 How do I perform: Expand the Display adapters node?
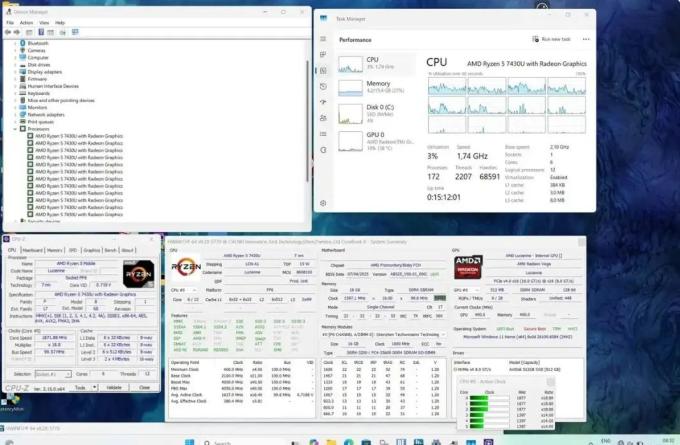(15, 72)
